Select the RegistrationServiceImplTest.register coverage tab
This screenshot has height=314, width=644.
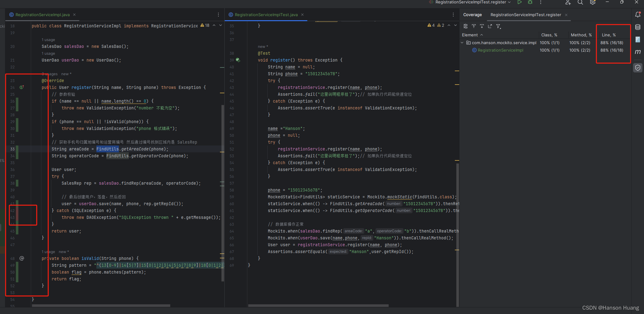point(526,15)
